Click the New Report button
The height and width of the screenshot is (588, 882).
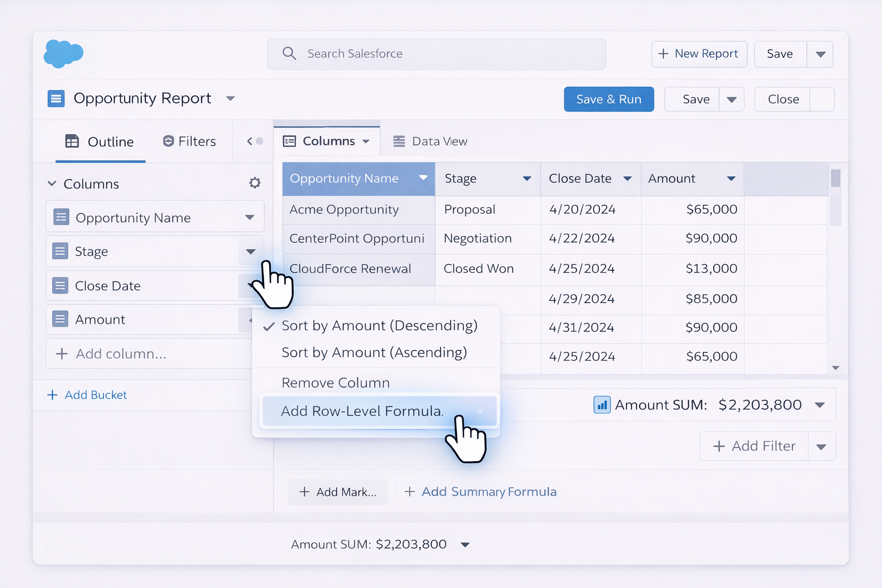(699, 54)
